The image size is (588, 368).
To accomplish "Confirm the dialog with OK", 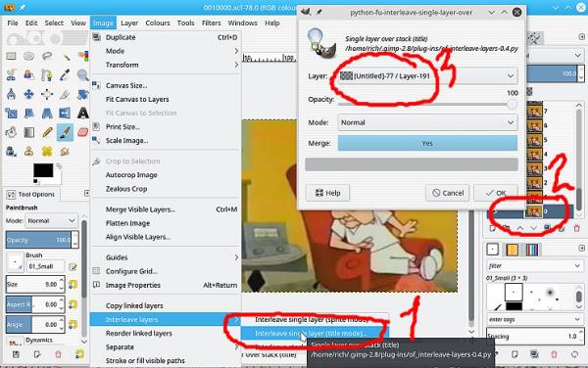I will pyautogui.click(x=496, y=193).
